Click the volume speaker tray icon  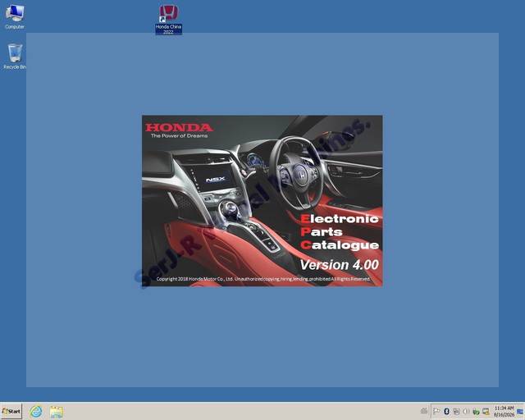[466, 411]
